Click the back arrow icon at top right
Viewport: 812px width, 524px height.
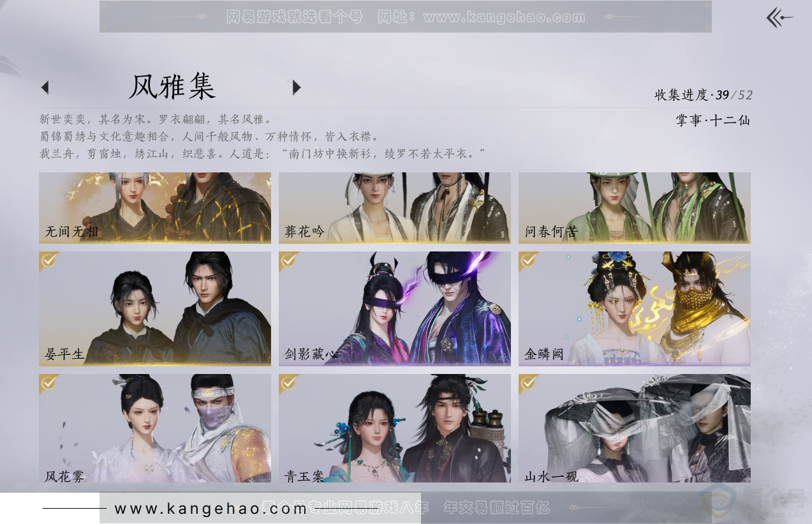click(x=779, y=18)
